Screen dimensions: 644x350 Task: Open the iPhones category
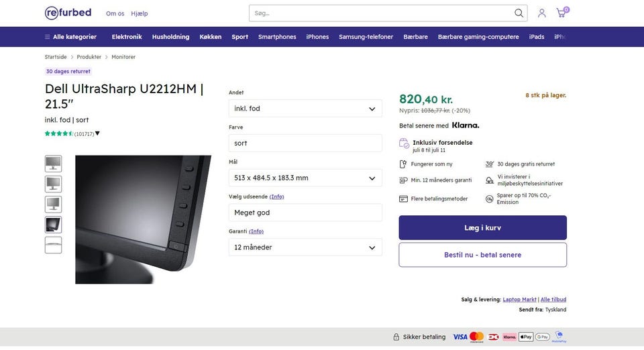317,37
